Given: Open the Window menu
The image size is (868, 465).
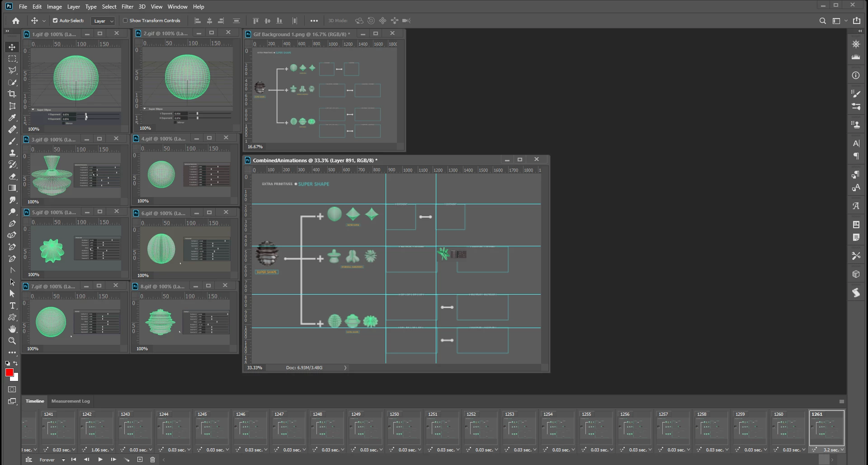Looking at the screenshot, I should [x=177, y=7].
